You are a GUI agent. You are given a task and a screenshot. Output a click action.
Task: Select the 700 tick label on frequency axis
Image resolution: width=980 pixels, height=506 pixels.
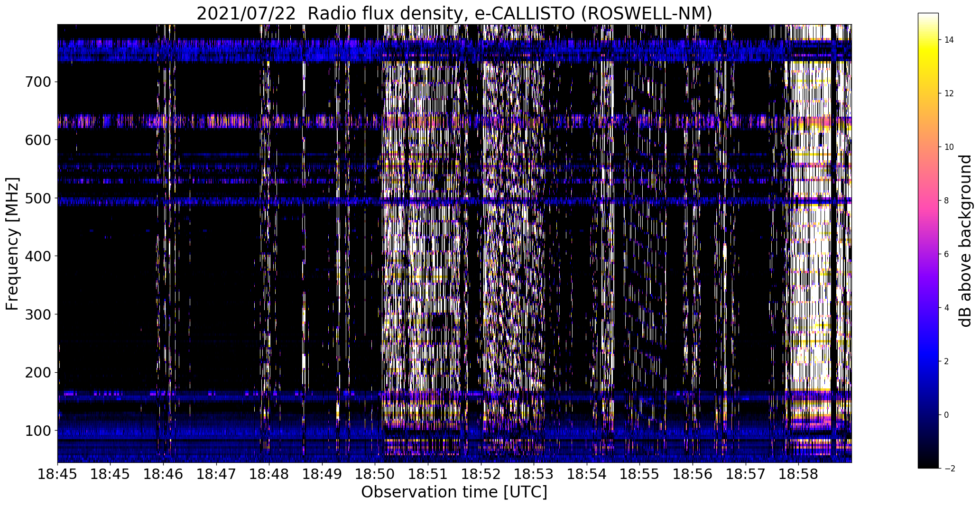click(37, 82)
